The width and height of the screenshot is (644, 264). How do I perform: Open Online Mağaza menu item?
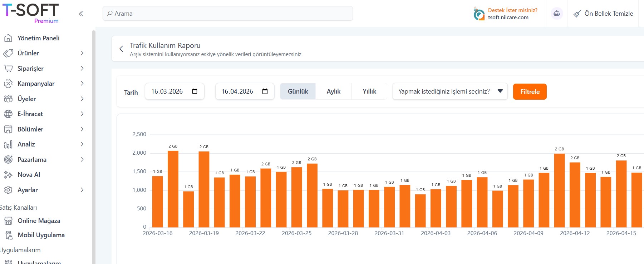pos(39,221)
